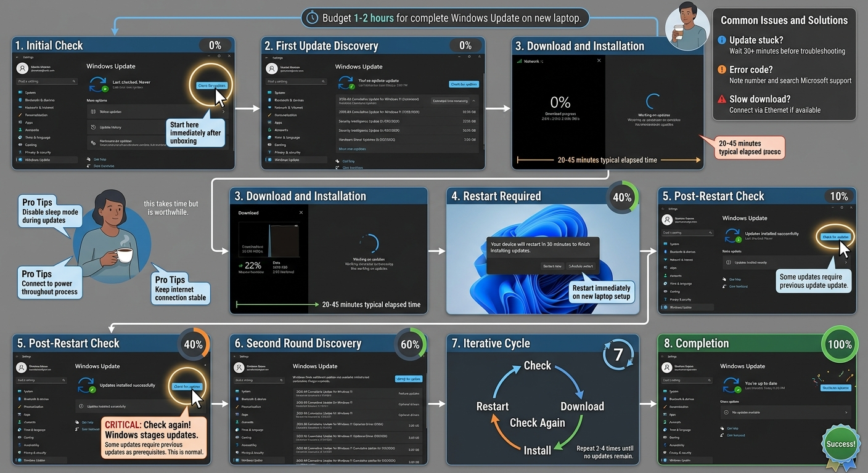Click the search box in First Update Discovery panel
The width and height of the screenshot is (868, 473).
[x=297, y=81]
